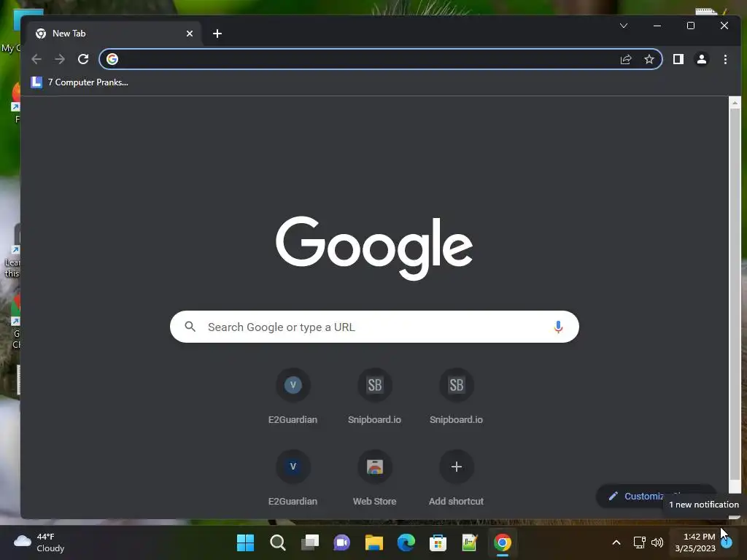Click the vertical scrollbar thumb of the page
This screenshot has width=747, height=560.
point(735,294)
